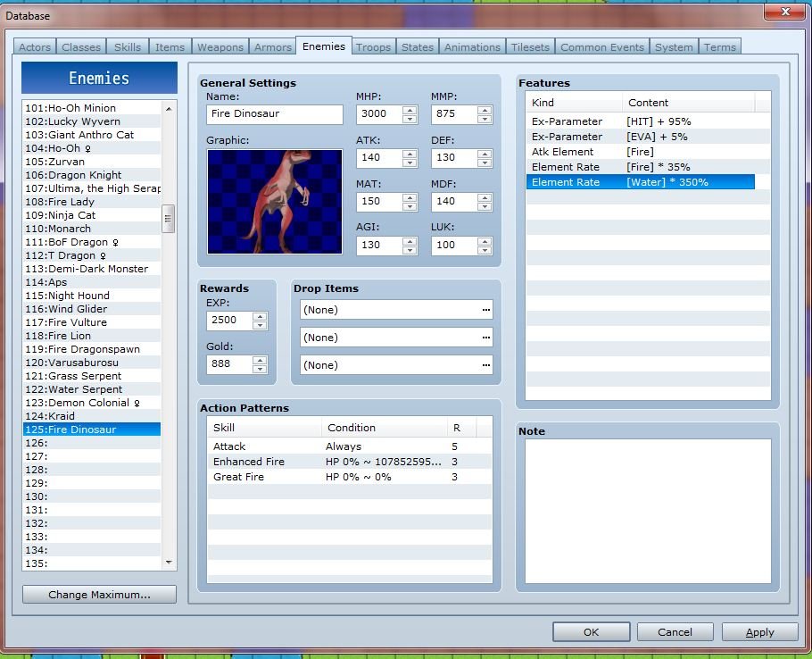Open the first Drop Items ellipsis button
Image resolution: width=812 pixels, height=659 pixels.
(x=485, y=310)
